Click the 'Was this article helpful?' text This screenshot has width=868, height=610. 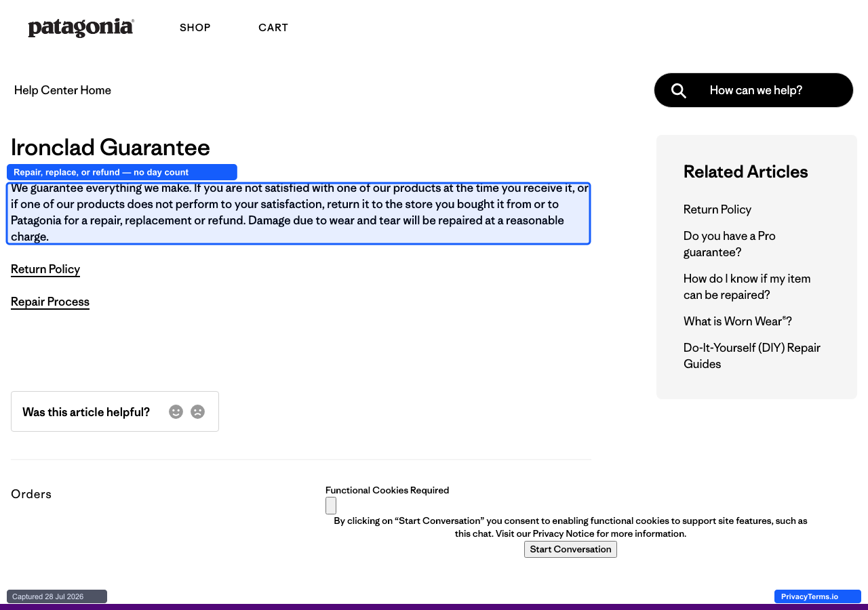coord(86,412)
